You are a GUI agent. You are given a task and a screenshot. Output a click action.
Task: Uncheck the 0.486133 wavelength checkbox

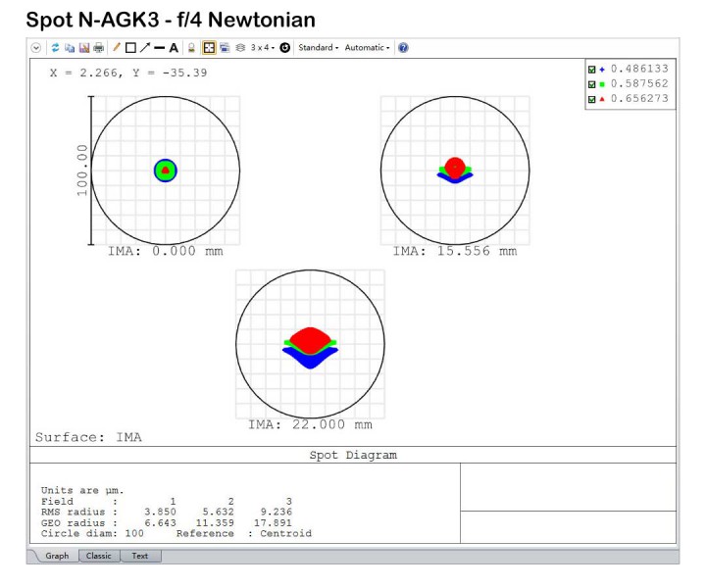pos(591,70)
